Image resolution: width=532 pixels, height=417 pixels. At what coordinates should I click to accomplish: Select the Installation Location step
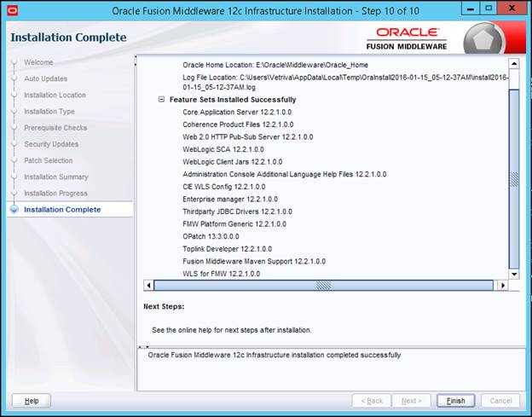(55, 95)
